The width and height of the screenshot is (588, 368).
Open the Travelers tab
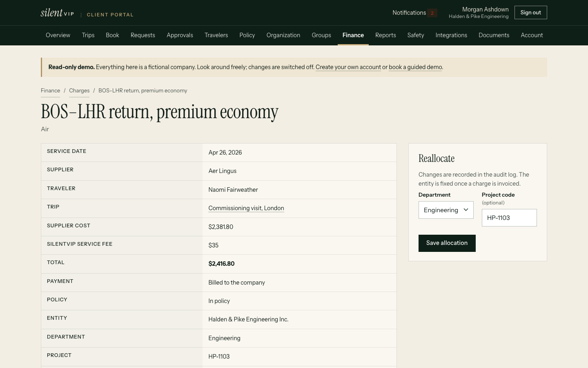coord(216,35)
